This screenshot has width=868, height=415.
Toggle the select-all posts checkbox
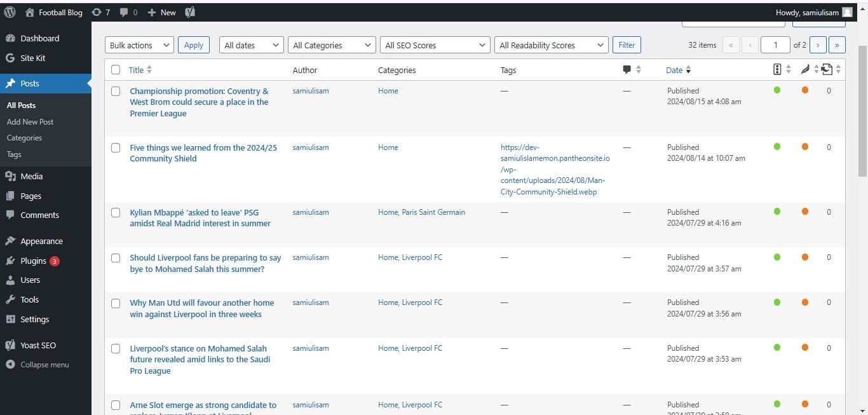[x=116, y=70]
